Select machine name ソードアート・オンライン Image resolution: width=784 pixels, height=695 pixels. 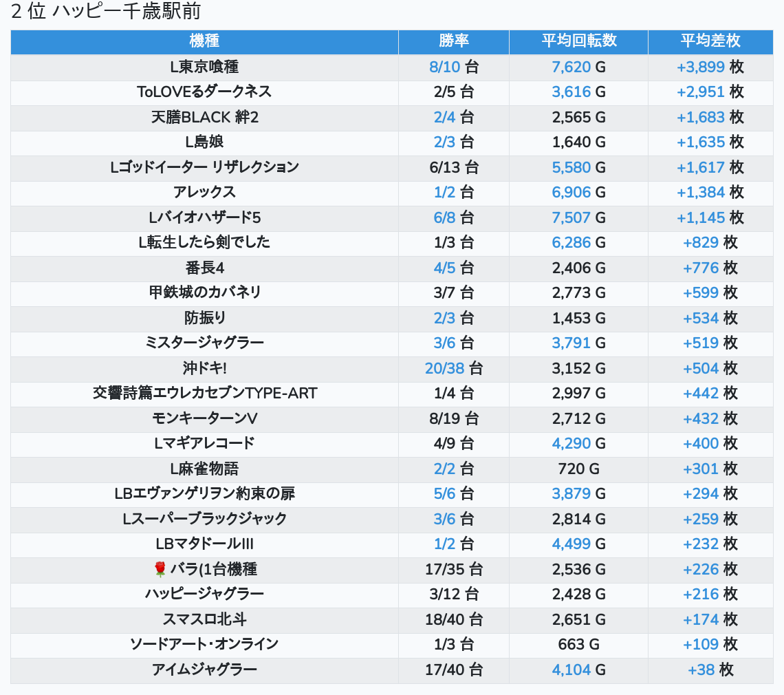point(204,645)
